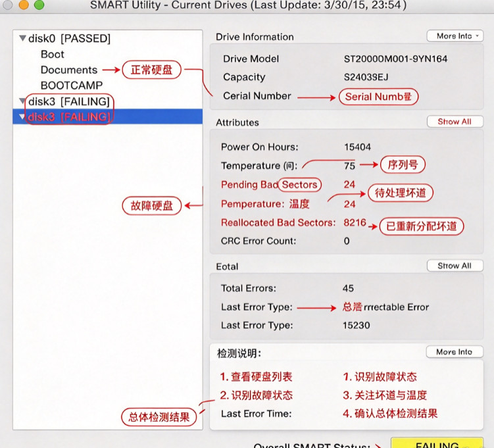Toggle the triangle on the blue highlighted disk3 row
This screenshot has width=494, height=448.
pos(22,116)
